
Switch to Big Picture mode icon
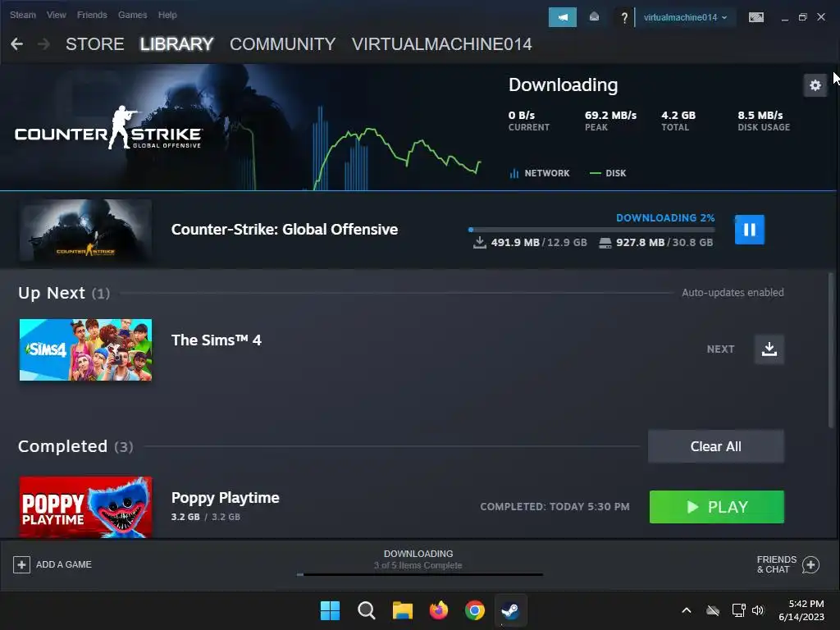(756, 18)
